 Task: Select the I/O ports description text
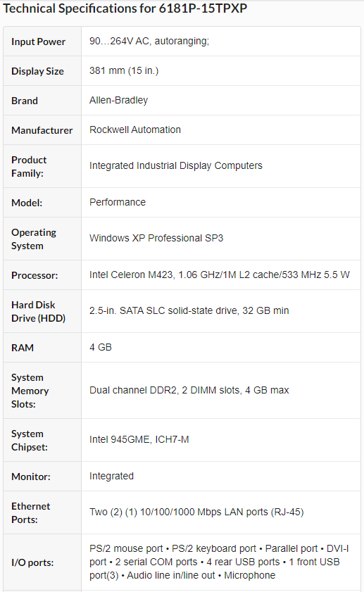[219, 562]
